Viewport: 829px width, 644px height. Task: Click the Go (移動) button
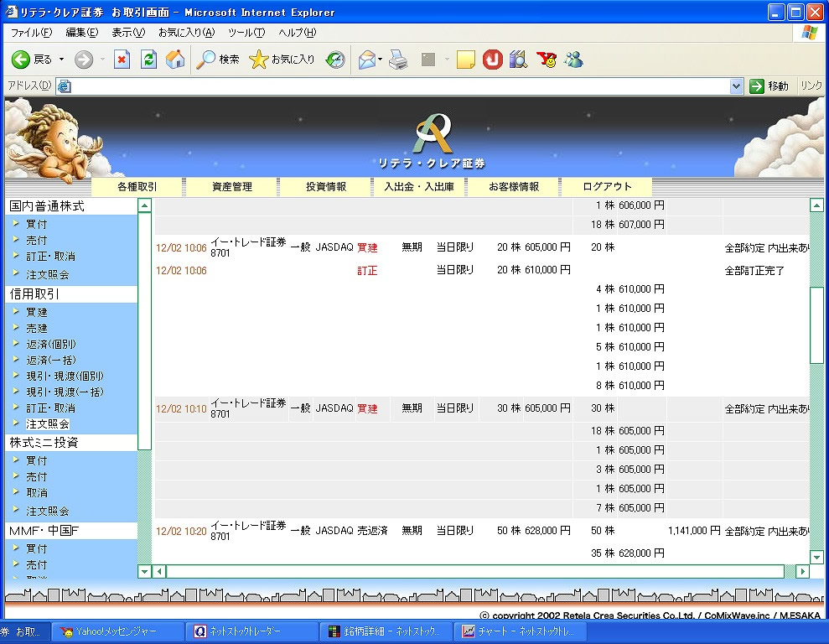click(x=769, y=86)
